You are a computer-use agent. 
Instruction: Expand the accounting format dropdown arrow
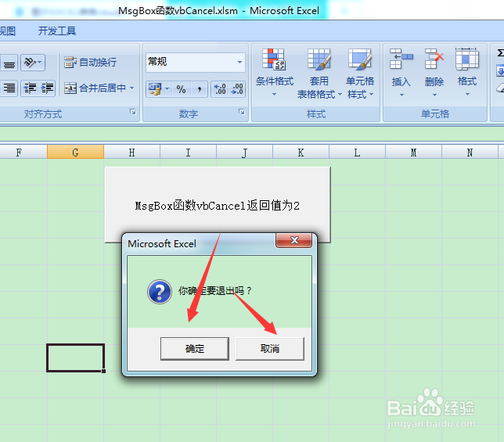pyautogui.click(x=167, y=89)
